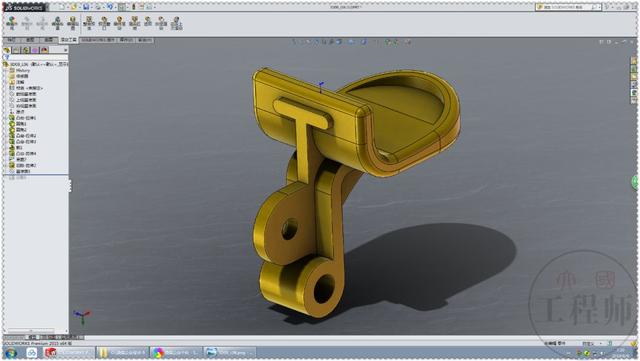Viewport: 640px width, 361px height.
Task: Open the View Palette task pane icon
Action: click(x=634, y=85)
